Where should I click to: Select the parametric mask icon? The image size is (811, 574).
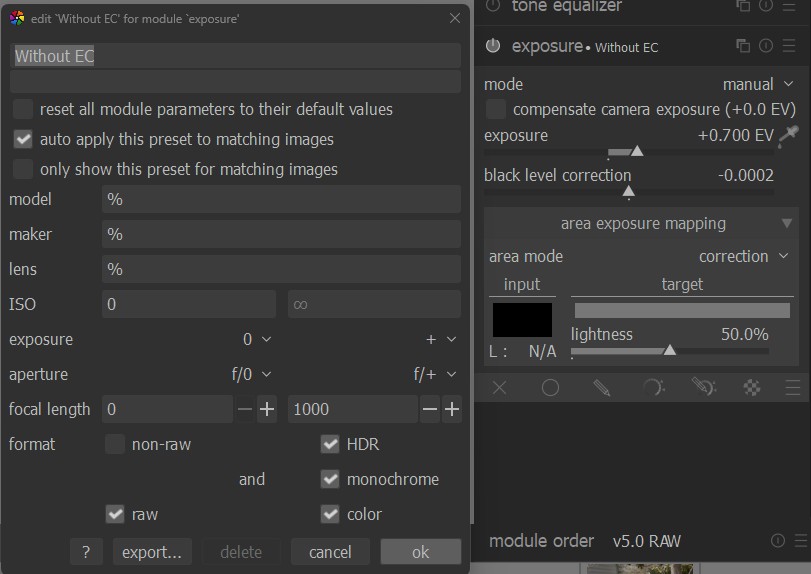point(652,388)
